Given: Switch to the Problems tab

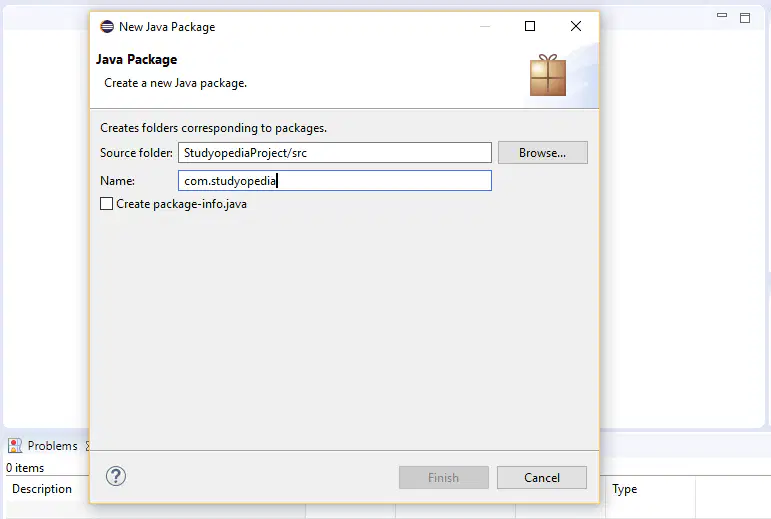Looking at the screenshot, I should coord(52,446).
